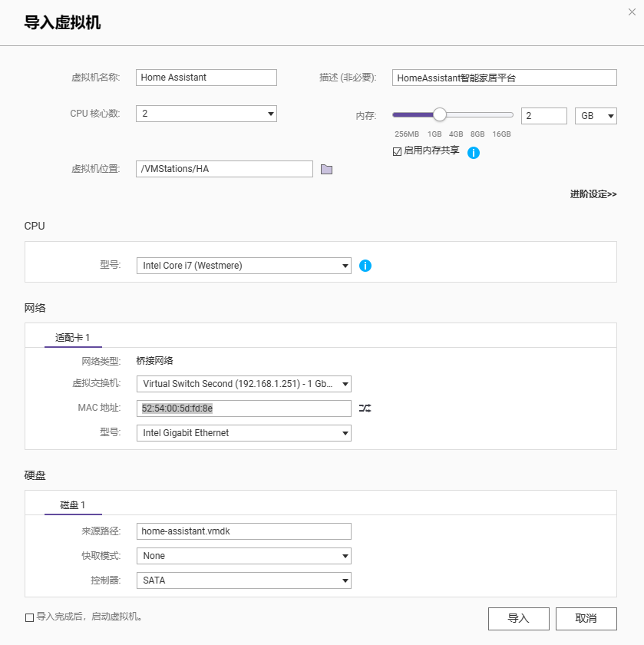Open folder browser for VM location
The image size is (644, 645).
point(326,170)
